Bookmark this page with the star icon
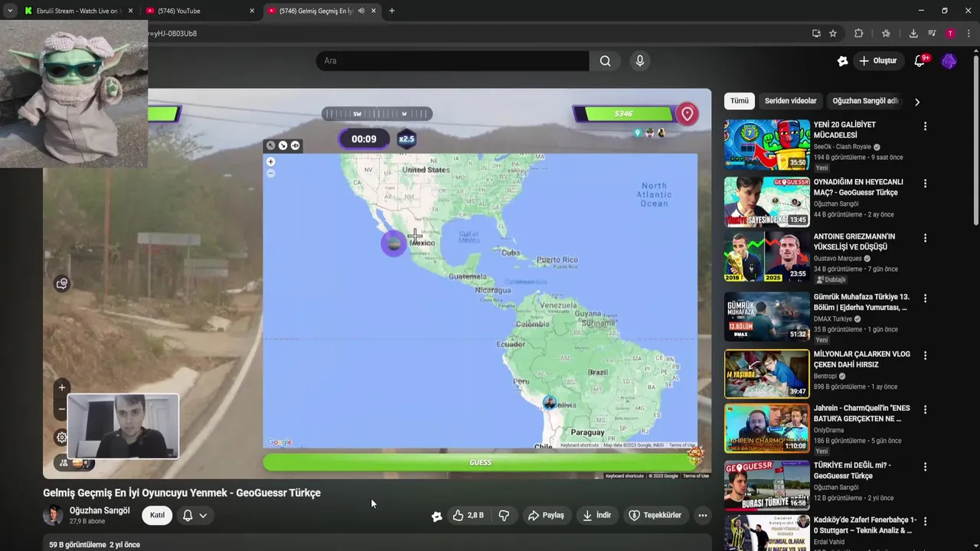 (x=833, y=34)
